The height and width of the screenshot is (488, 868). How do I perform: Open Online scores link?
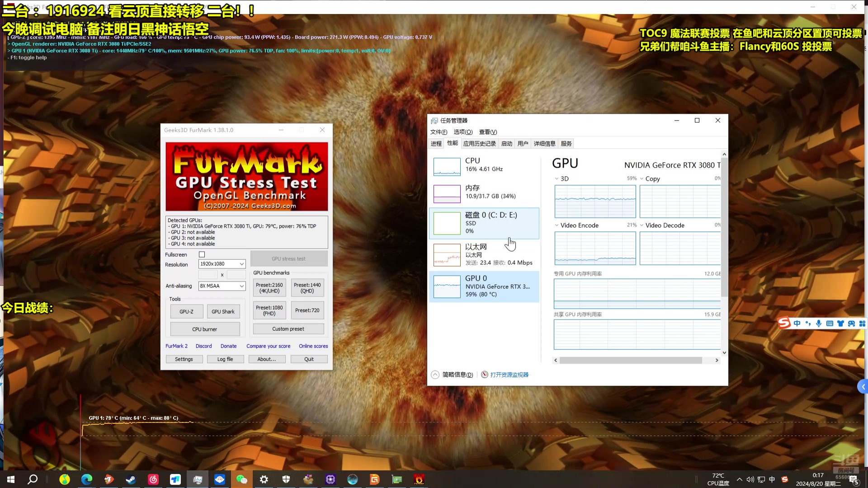pos(313,346)
